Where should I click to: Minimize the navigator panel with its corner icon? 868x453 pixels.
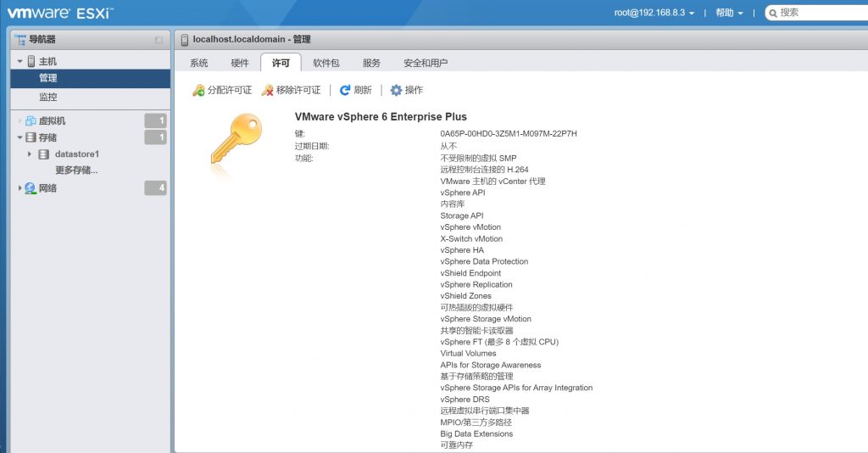159,40
